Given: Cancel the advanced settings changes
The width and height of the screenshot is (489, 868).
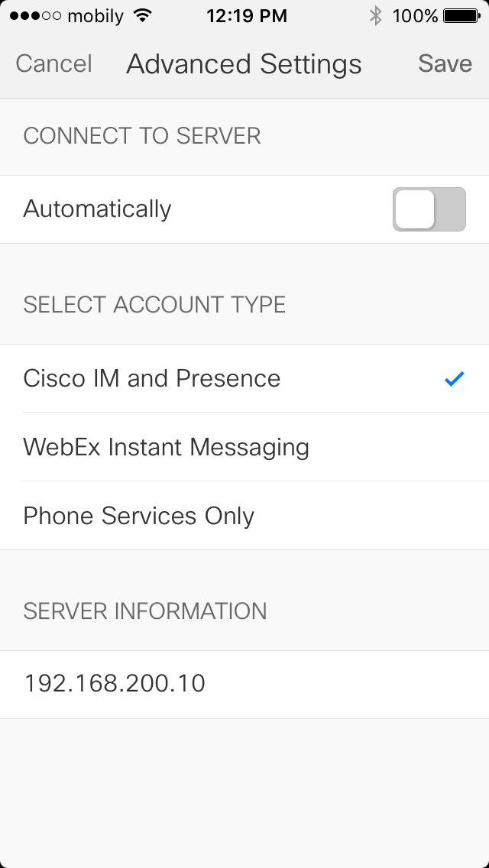Looking at the screenshot, I should point(53,63).
